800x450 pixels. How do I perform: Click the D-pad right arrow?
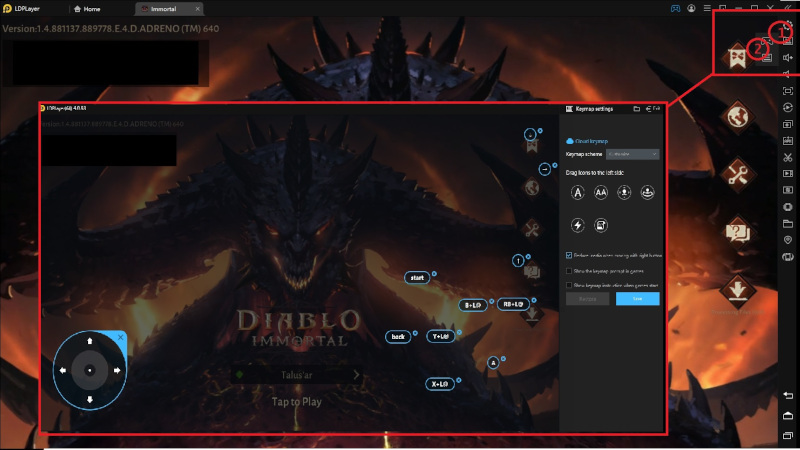[x=117, y=370]
